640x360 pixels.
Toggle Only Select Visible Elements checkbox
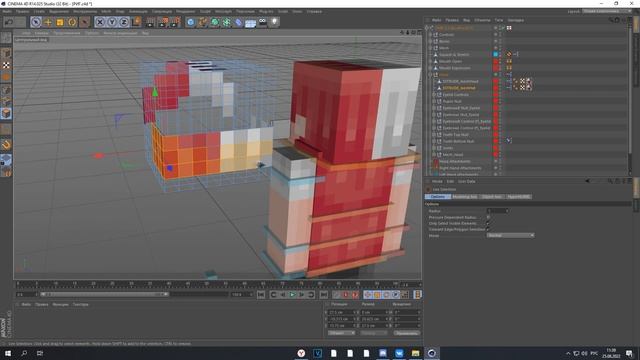pyautogui.click(x=488, y=224)
